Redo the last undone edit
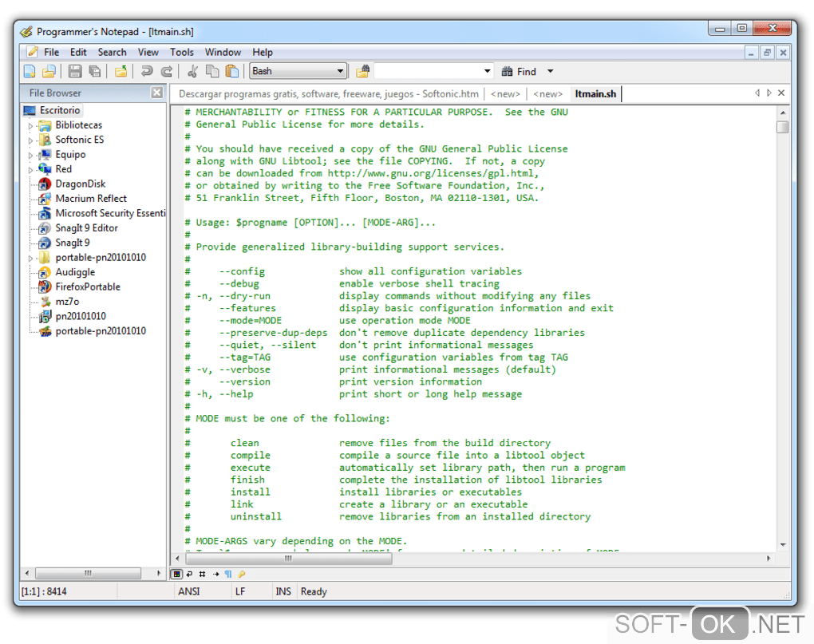Image resolution: width=814 pixels, height=644 pixels. click(167, 71)
